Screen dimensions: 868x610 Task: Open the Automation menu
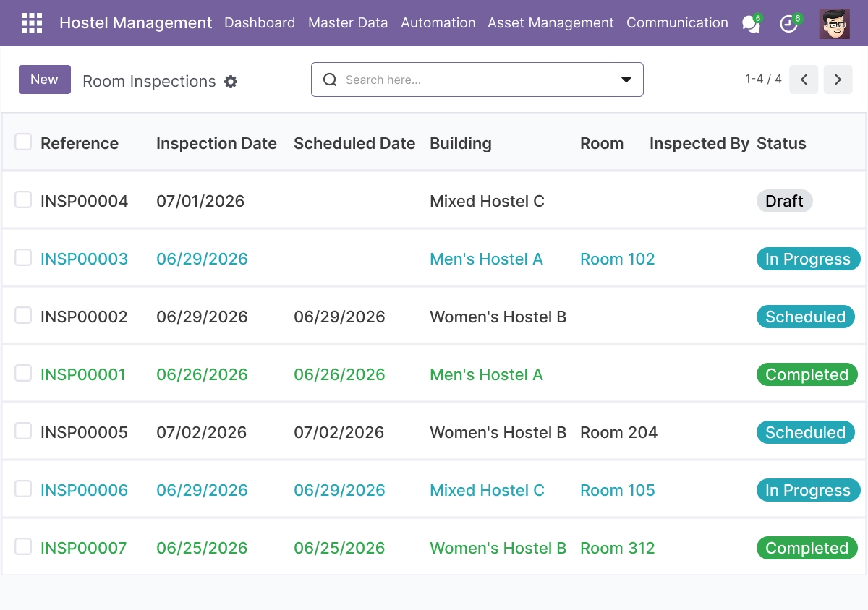pyautogui.click(x=438, y=23)
